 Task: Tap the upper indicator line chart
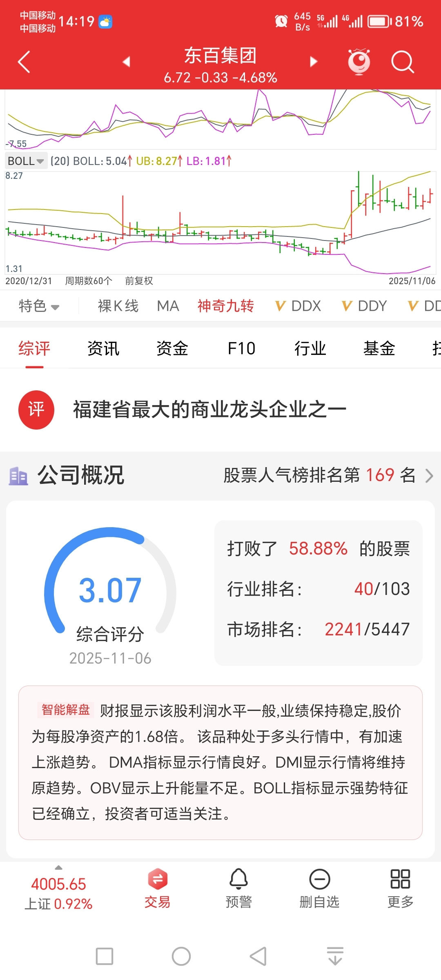[220, 119]
